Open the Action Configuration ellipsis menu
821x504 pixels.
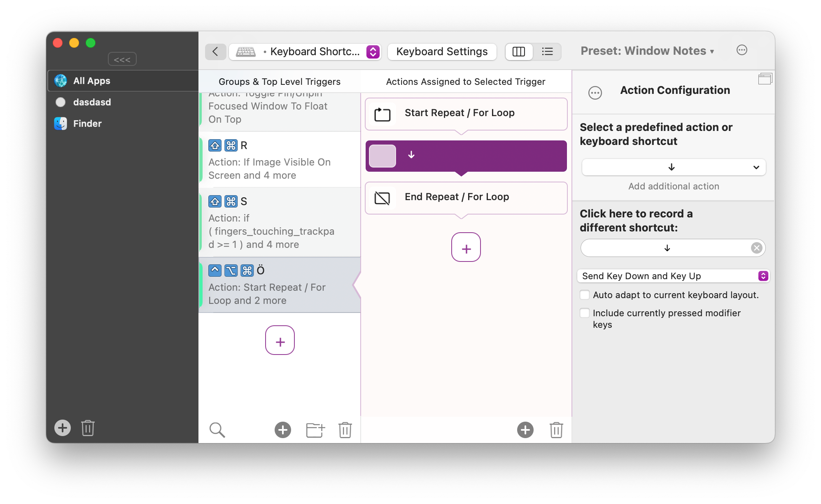[595, 93]
